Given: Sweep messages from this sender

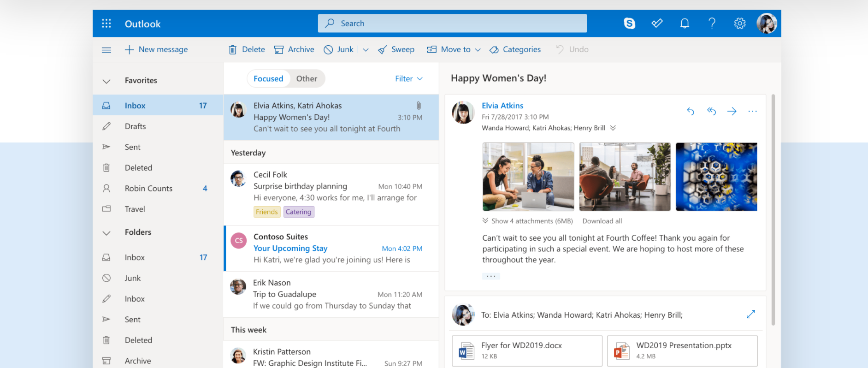Looking at the screenshot, I should tap(396, 49).
